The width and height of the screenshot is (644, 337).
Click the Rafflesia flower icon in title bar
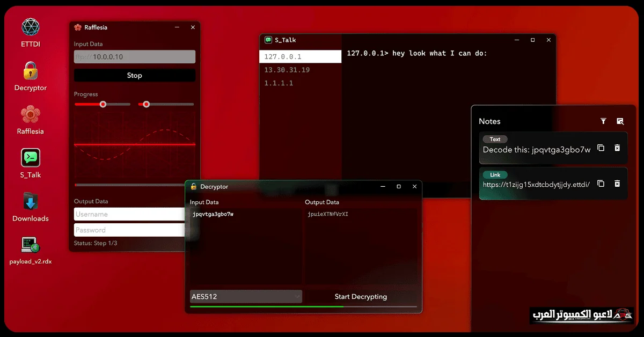coord(78,27)
